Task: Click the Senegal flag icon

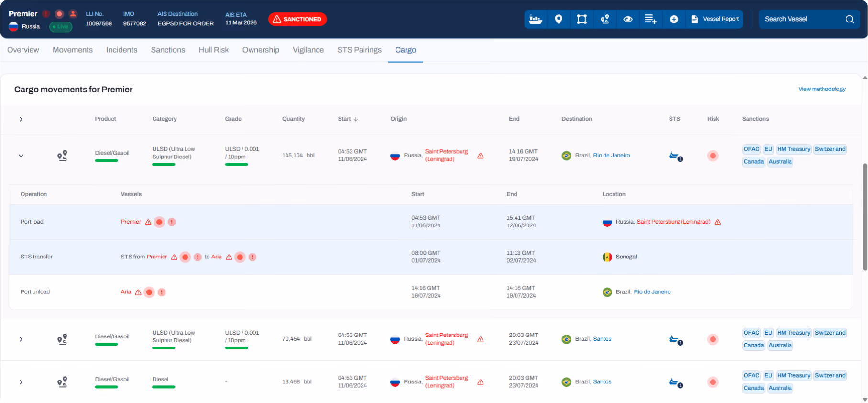Action: pos(607,257)
